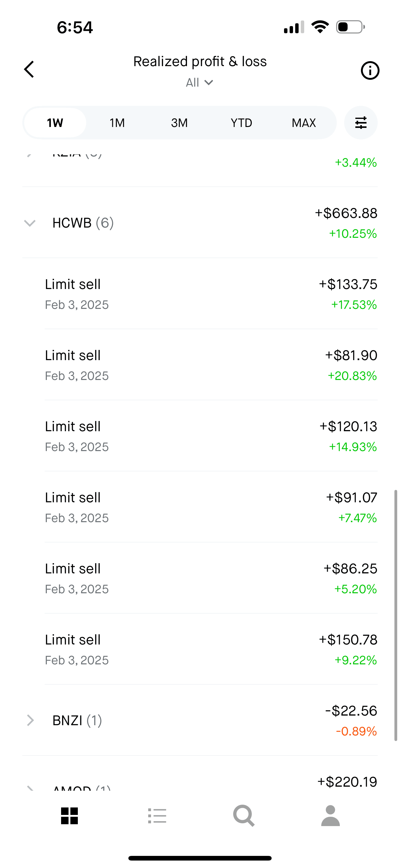Image resolution: width=400 pixels, height=868 pixels.
Task: Open the +$91.07 limit sell entry
Action: click(211, 507)
